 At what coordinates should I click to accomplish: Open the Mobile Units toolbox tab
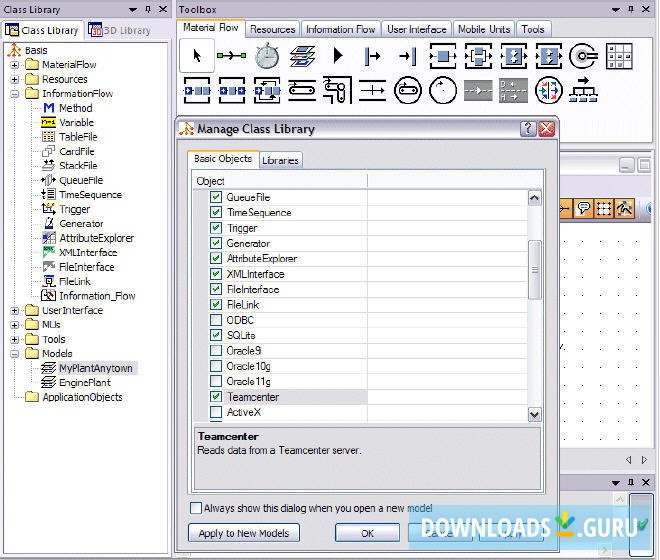(x=484, y=30)
